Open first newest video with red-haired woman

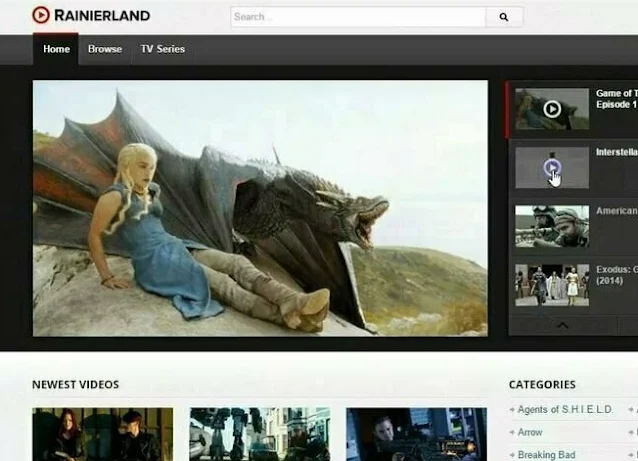103,434
